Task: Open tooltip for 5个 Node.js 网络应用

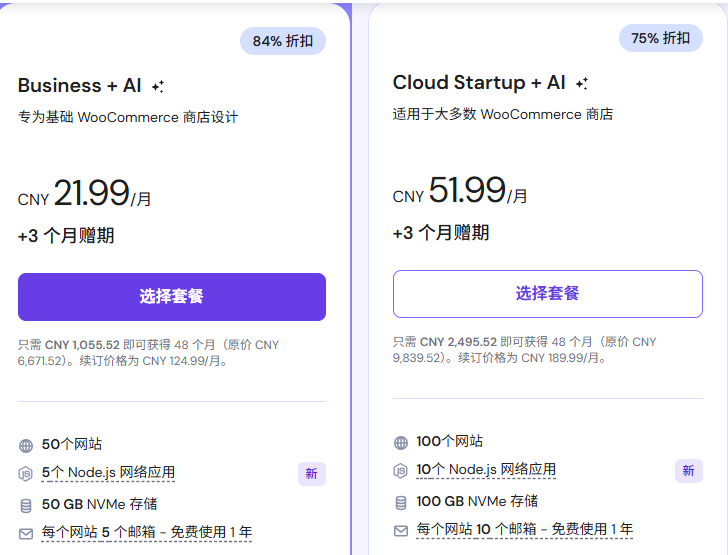Action: click(108, 473)
